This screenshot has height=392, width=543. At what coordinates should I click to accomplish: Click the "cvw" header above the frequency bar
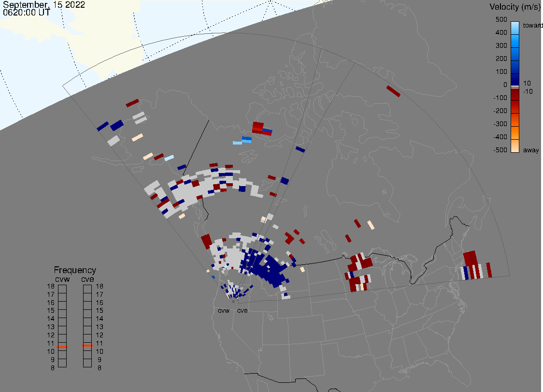[62, 279]
